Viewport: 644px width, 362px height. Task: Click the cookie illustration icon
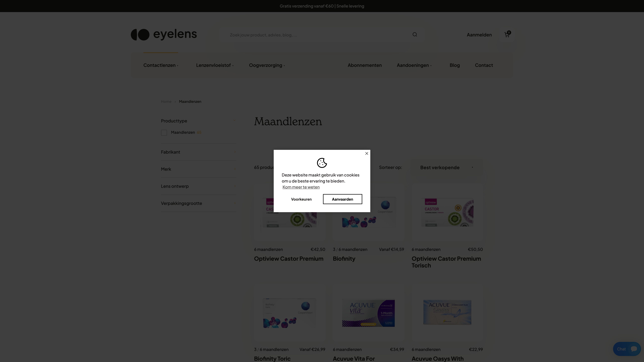pos(322,163)
